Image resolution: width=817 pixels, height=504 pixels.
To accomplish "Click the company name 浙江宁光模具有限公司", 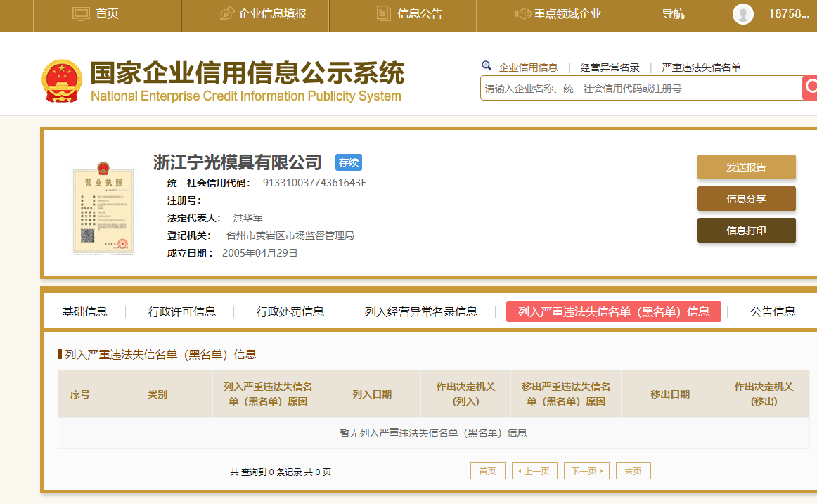I will pyautogui.click(x=238, y=162).
